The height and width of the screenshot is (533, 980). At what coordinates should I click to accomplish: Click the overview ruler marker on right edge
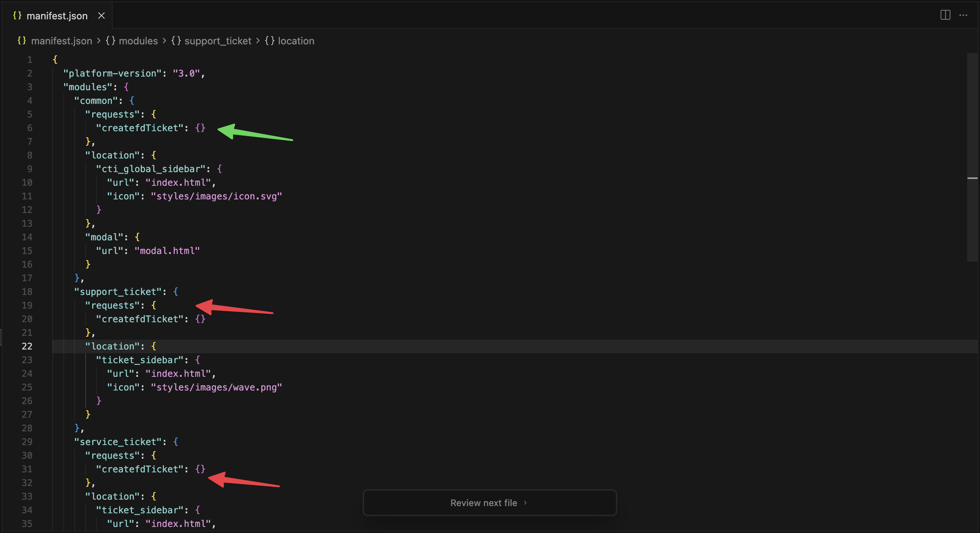(972, 178)
